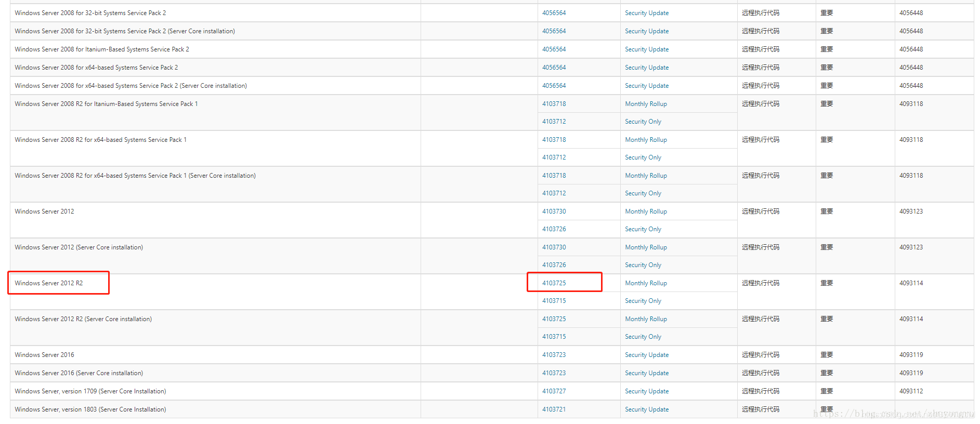The height and width of the screenshot is (424, 980).
Task: Open KB 4103718 for 2008 R2 x64 SP1 Server Core
Action: pyautogui.click(x=554, y=176)
